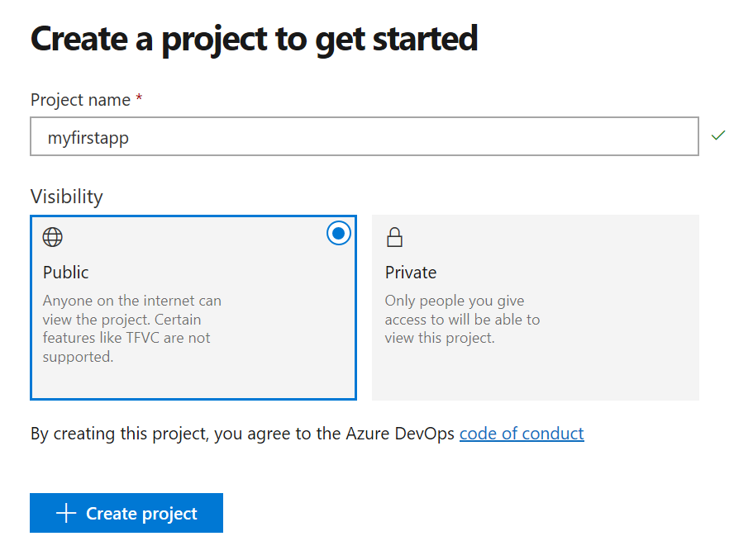Click the plus icon on the Create project button
This screenshot has height=560, width=753.
[x=66, y=514]
